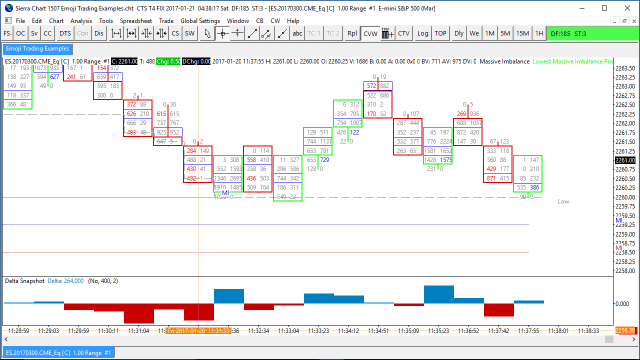The image size is (640, 360).
Task: Open the Trade menu
Action: [166, 20]
